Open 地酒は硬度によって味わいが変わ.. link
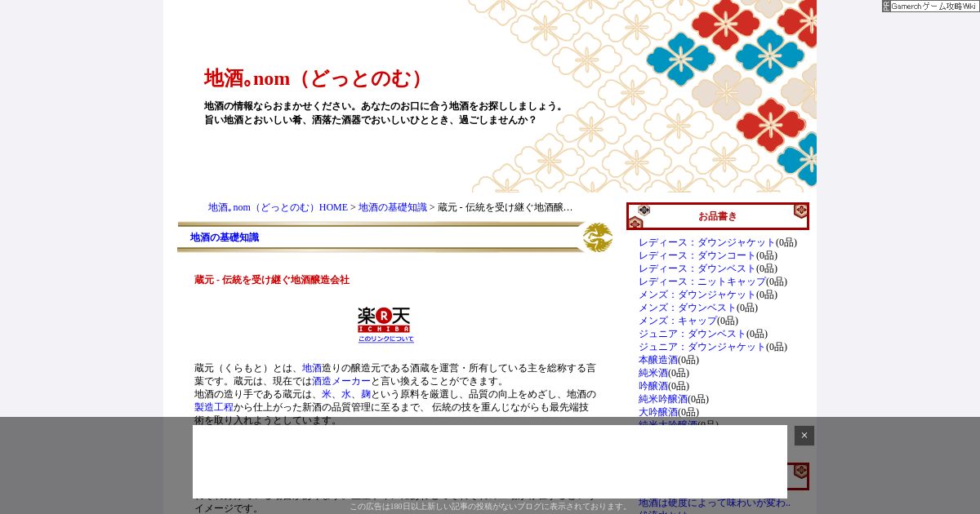Viewport: 980px width, 514px height. (715, 503)
